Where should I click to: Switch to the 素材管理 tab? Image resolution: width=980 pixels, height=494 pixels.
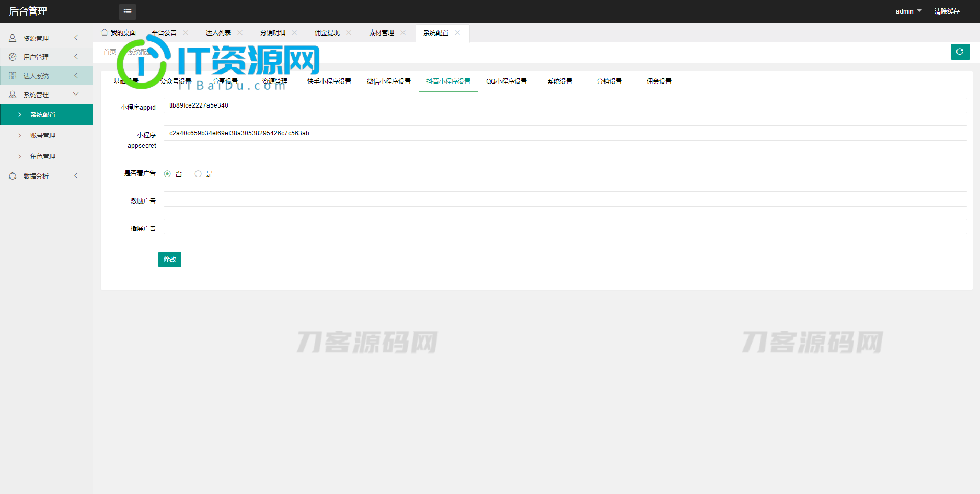(382, 32)
